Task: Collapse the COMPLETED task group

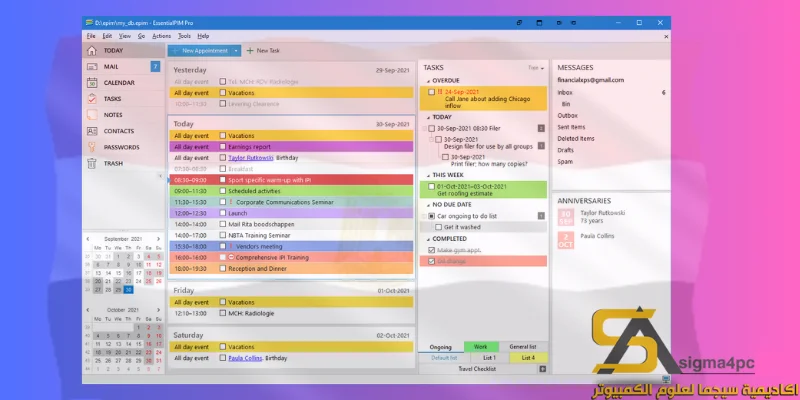Action: pyautogui.click(x=428, y=238)
